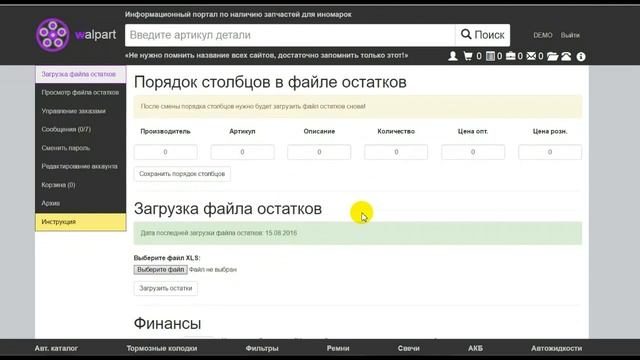Viewport: 640px width, 360px height.
Task: Click the walpart logo
Action: pos(76,35)
